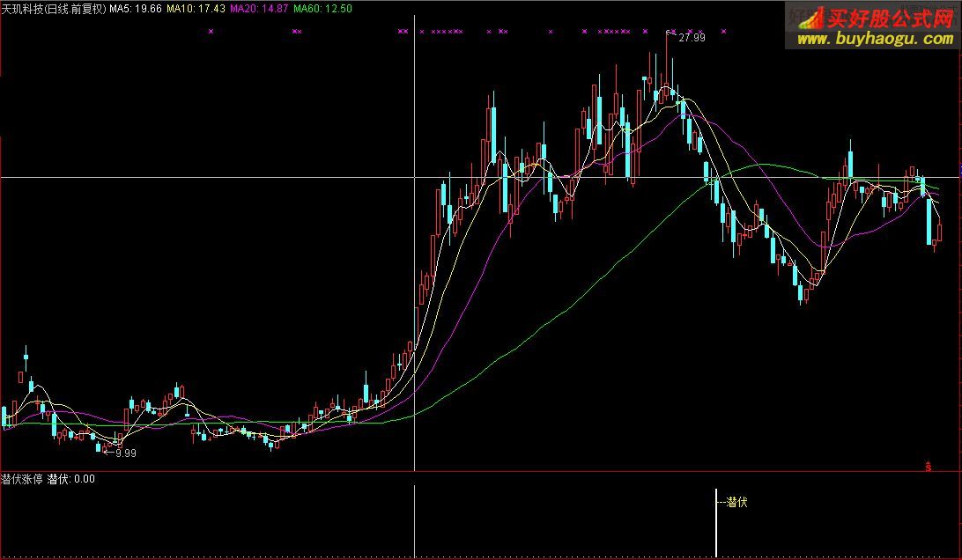
Task: Select the 潜伏涨停 indicator panel label
Action: (22, 480)
